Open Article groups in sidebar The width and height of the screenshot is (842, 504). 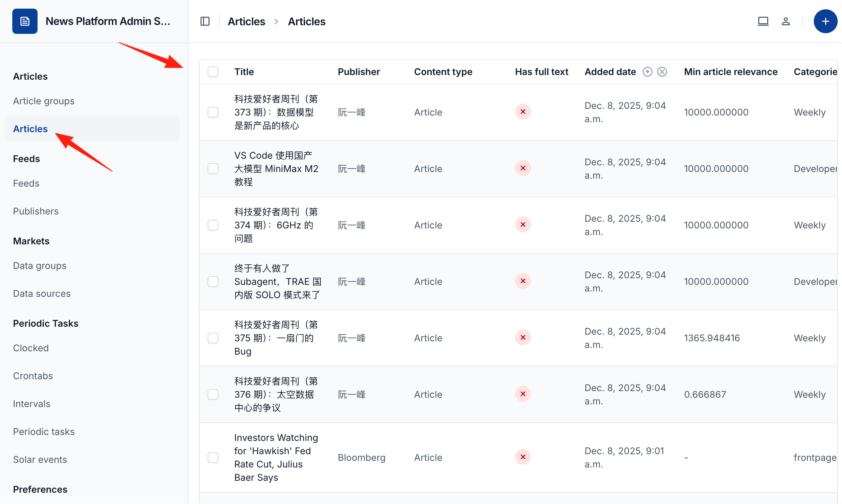point(44,101)
